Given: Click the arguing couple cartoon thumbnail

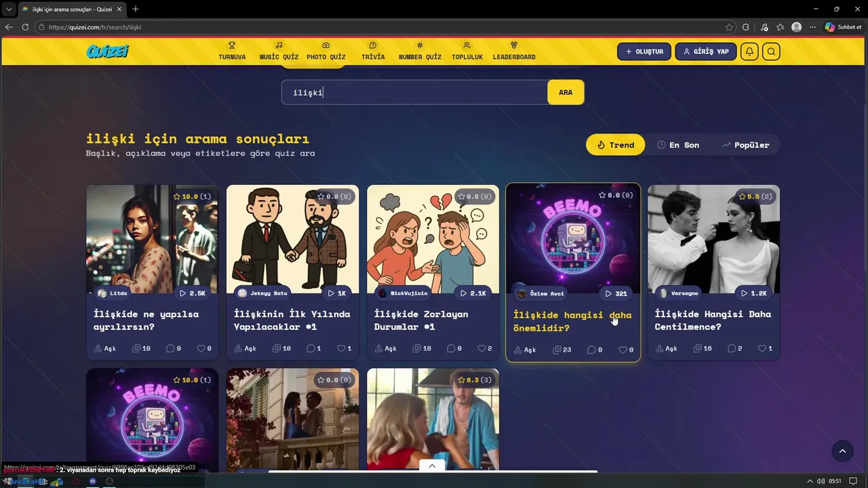Looking at the screenshot, I should 433,239.
